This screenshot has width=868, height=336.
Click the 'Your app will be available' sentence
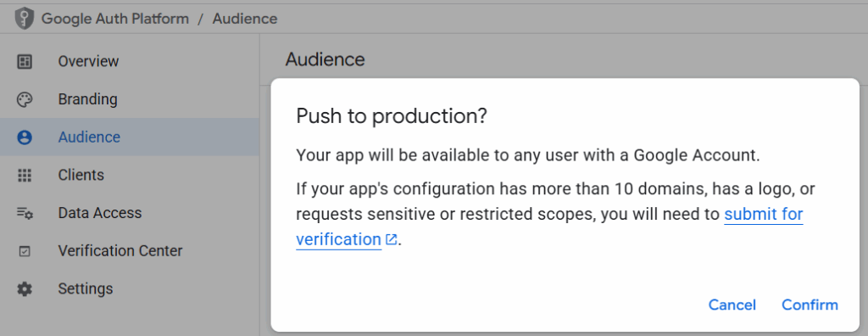528,155
